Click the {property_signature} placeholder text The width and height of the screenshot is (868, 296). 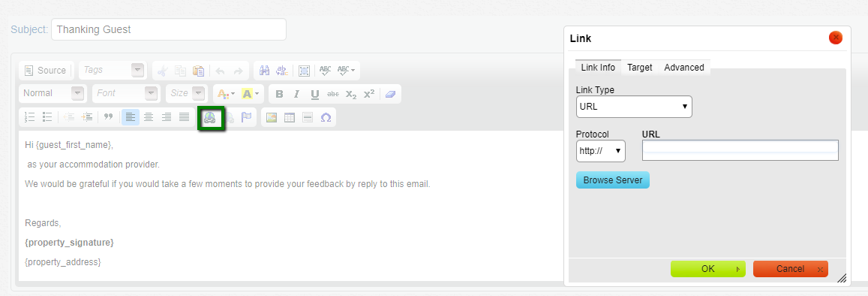pos(69,242)
